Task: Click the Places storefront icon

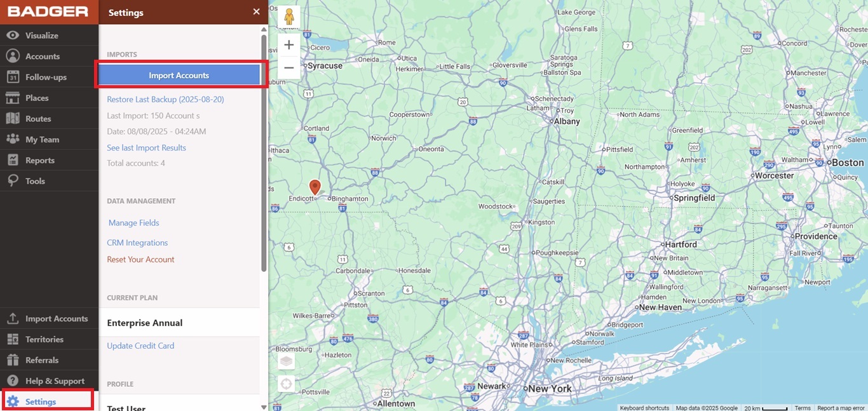Action: (13, 98)
